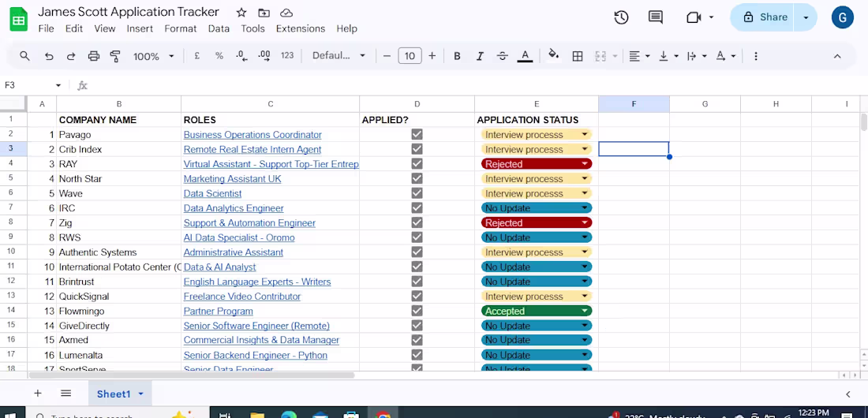Open the Format menu
Viewport: 868px width, 418px height.
point(181,29)
